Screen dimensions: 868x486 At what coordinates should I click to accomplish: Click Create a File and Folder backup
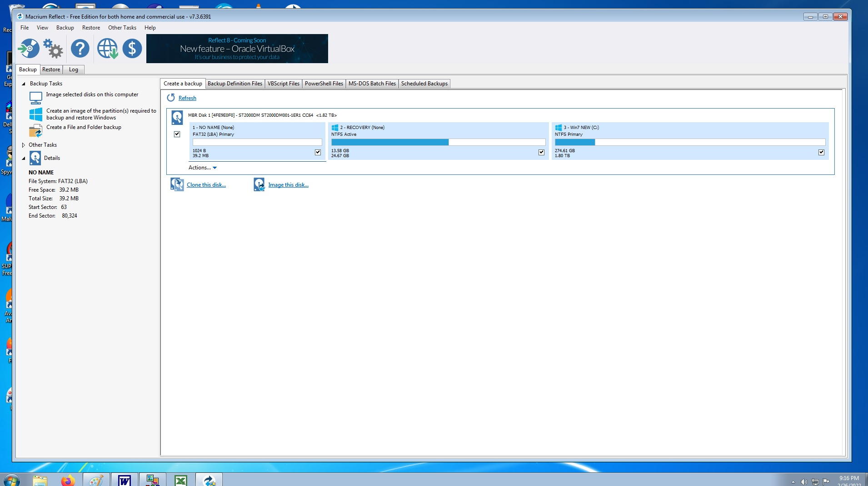tap(84, 127)
